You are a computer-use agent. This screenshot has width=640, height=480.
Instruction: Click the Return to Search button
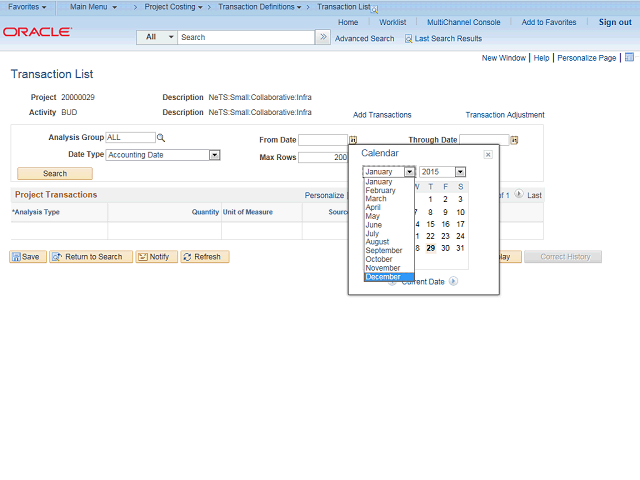coord(87,257)
